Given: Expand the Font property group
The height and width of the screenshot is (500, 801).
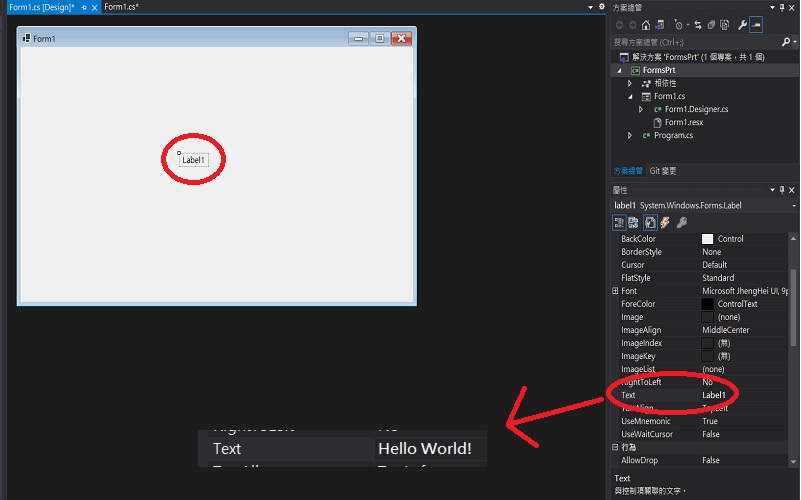Looking at the screenshot, I should [x=615, y=291].
